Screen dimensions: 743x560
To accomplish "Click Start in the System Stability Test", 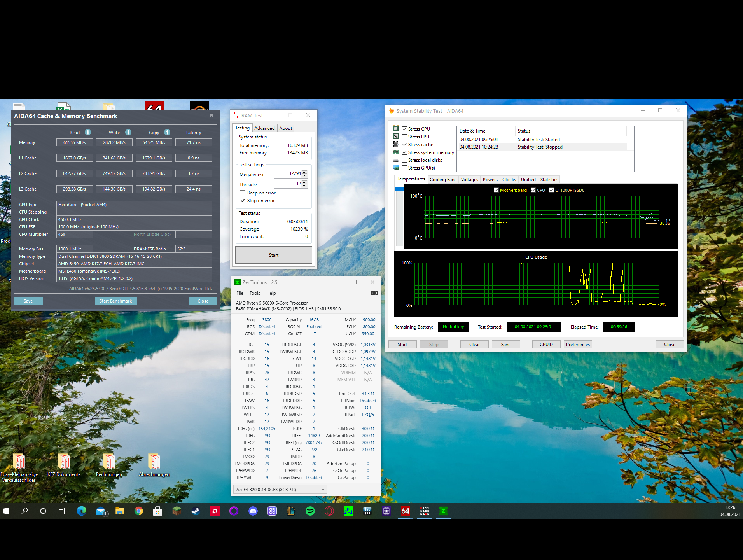I will [x=402, y=345].
